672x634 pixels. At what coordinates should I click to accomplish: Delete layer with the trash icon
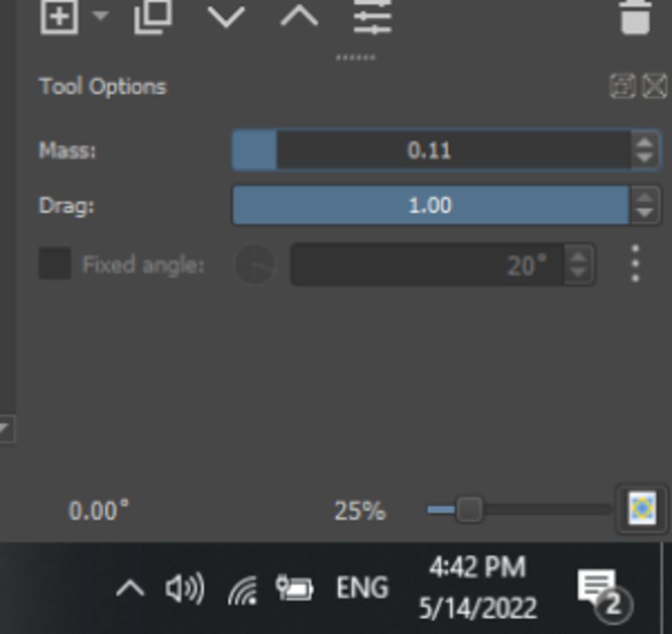[635, 16]
